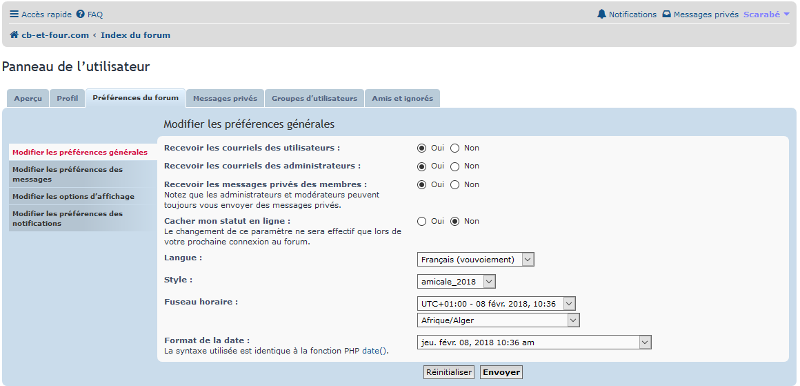Click the Notifications bell icon

tap(602, 14)
